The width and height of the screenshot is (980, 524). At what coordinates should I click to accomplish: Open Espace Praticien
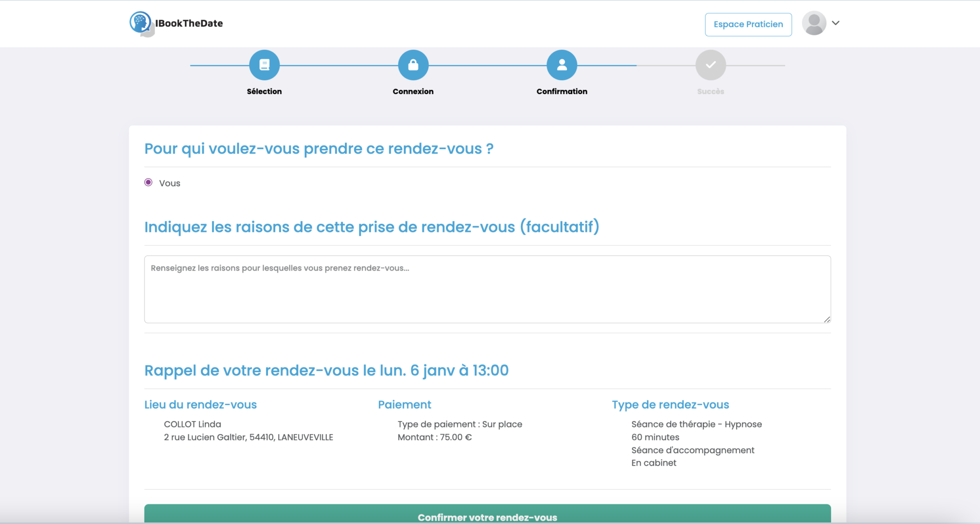748,24
